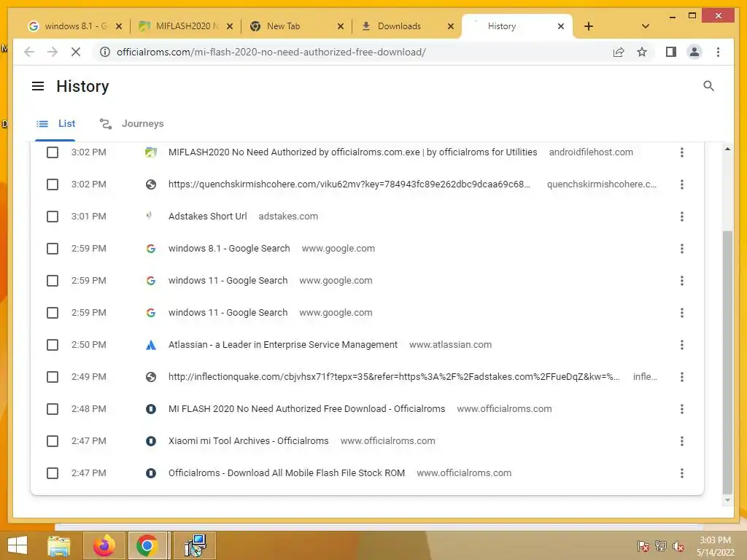Open actions for MI FLASH 2020 Officialroms

[682, 409]
